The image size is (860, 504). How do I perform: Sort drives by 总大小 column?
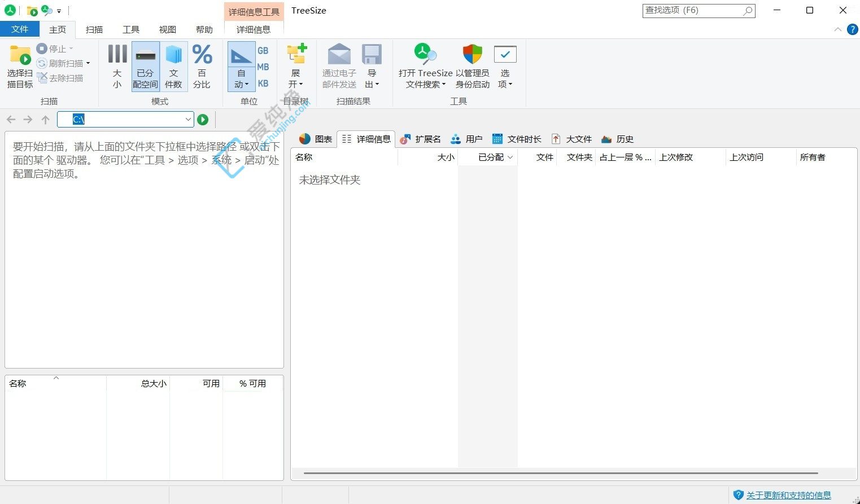click(x=138, y=383)
